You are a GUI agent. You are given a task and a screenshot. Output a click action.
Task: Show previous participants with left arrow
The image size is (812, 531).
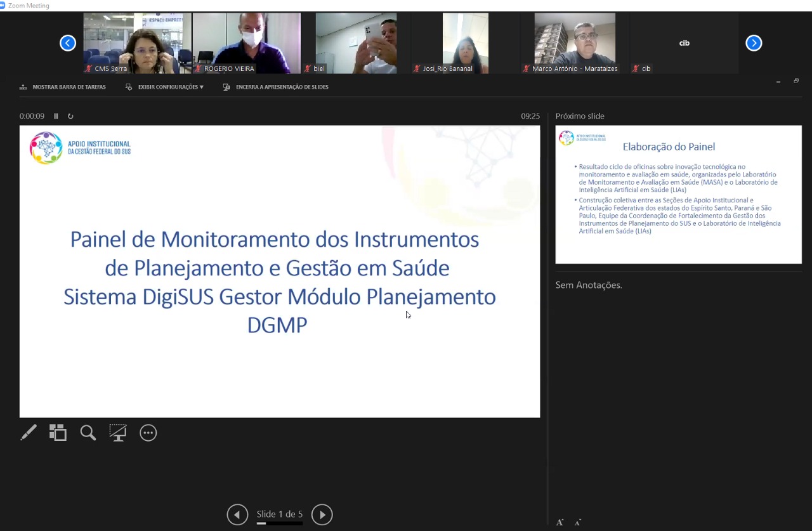point(68,43)
